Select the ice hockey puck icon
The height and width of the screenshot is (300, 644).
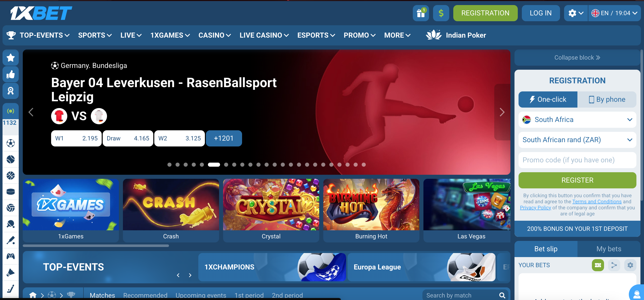click(11, 192)
